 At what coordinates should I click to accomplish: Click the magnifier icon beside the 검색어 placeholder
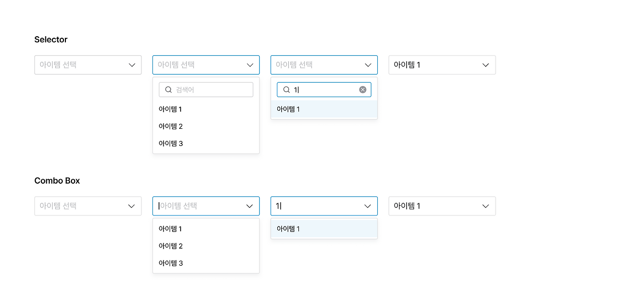coord(169,90)
